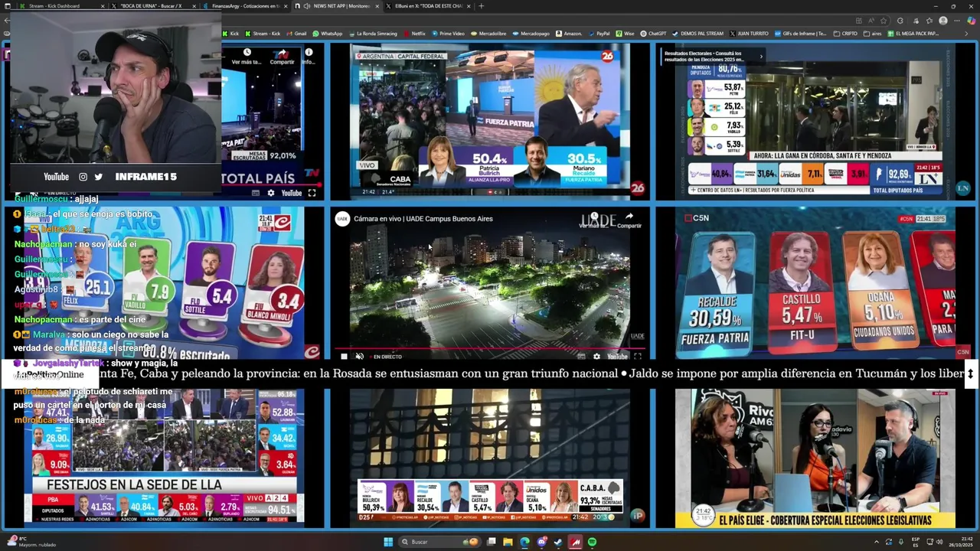The height and width of the screenshot is (551, 980).
Task: Open the ElBuni en X tab
Action: click(427, 5)
